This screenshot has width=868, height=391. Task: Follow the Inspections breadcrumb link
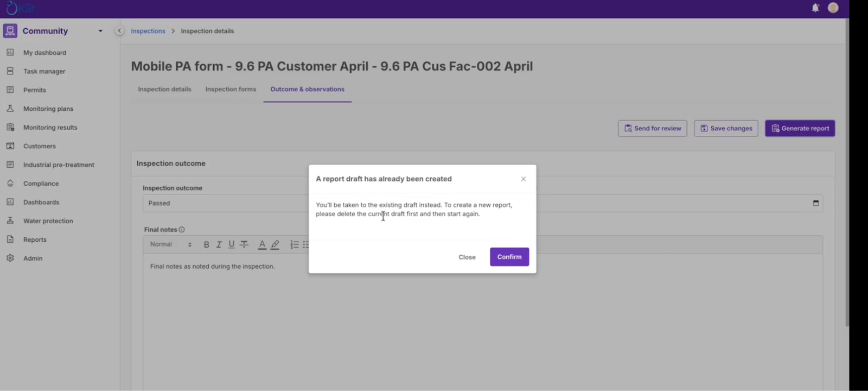[148, 31]
